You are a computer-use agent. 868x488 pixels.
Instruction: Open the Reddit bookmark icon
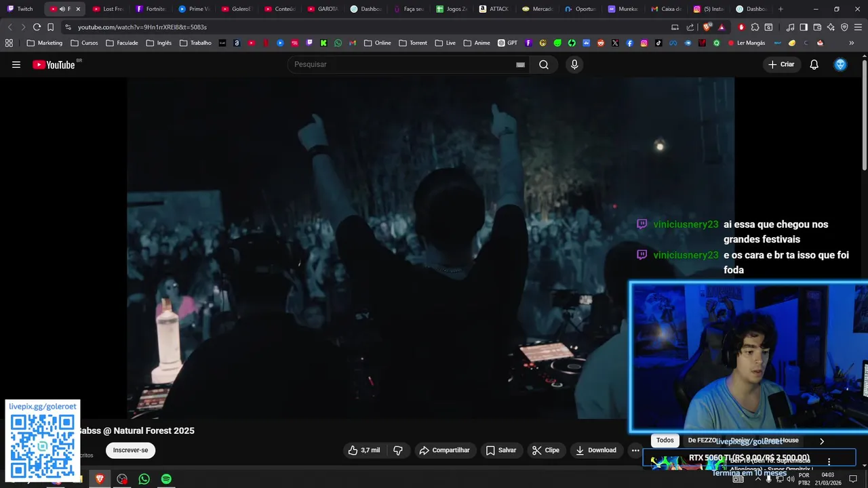[601, 43]
